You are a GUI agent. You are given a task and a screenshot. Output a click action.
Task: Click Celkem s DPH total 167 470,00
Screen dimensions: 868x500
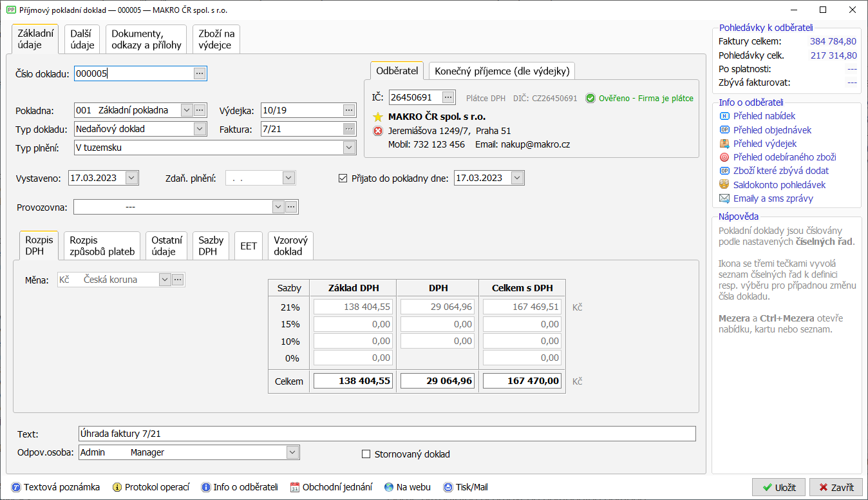(x=522, y=381)
